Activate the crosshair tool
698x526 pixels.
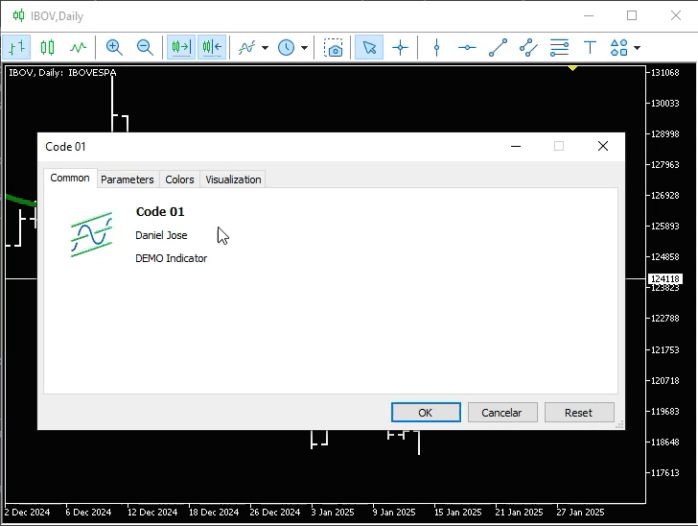(400, 47)
